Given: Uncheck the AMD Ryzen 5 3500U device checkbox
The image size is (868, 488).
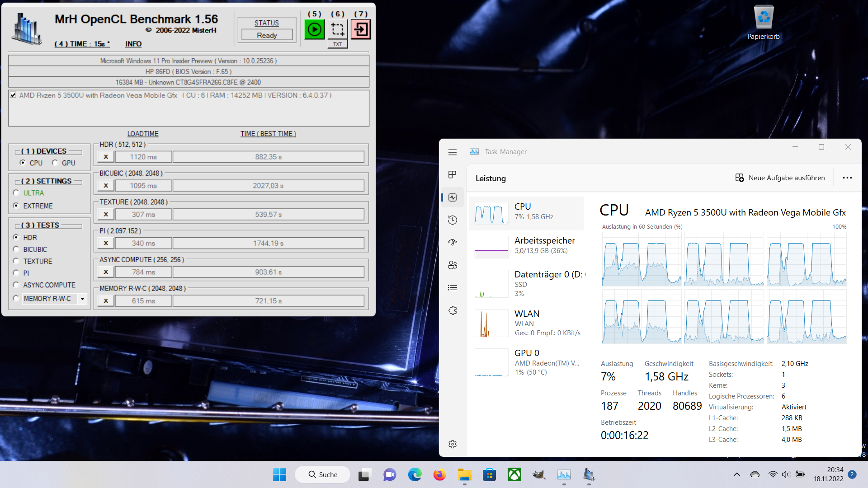Looking at the screenshot, I should coord(13,95).
